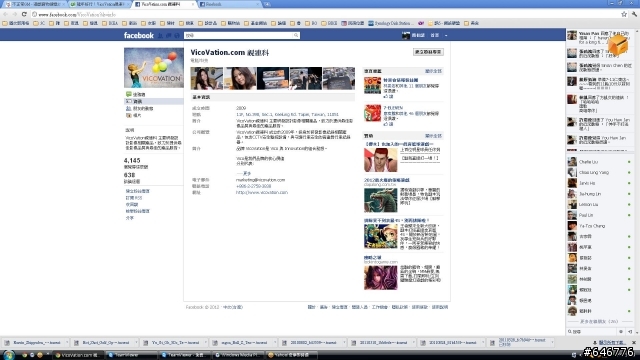Click the magnifier icon in Facebook search
Viewport: 640px width, 360px height.
pyautogui.click(x=296, y=36)
